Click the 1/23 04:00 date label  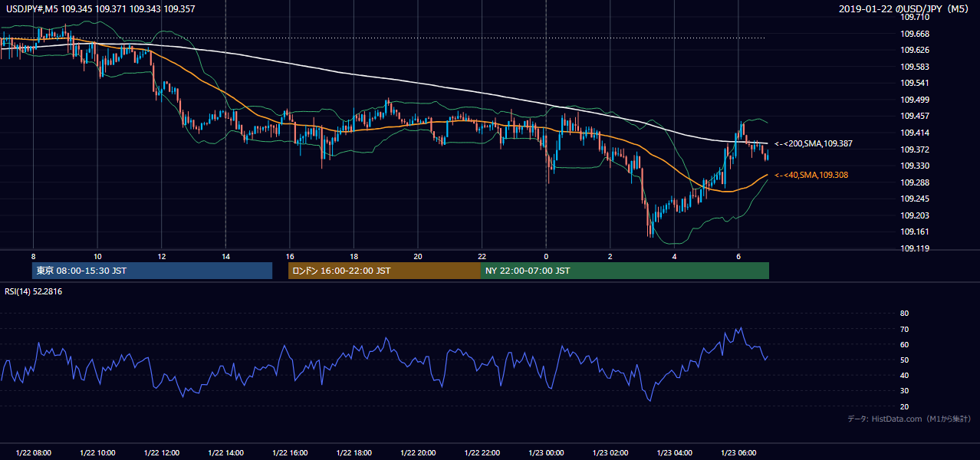tap(674, 452)
